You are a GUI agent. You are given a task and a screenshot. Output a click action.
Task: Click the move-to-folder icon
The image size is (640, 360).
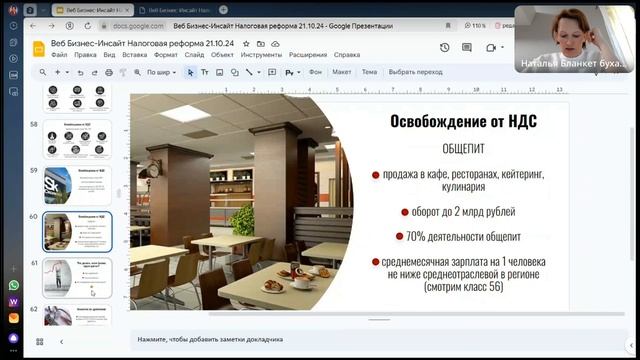[260, 44]
